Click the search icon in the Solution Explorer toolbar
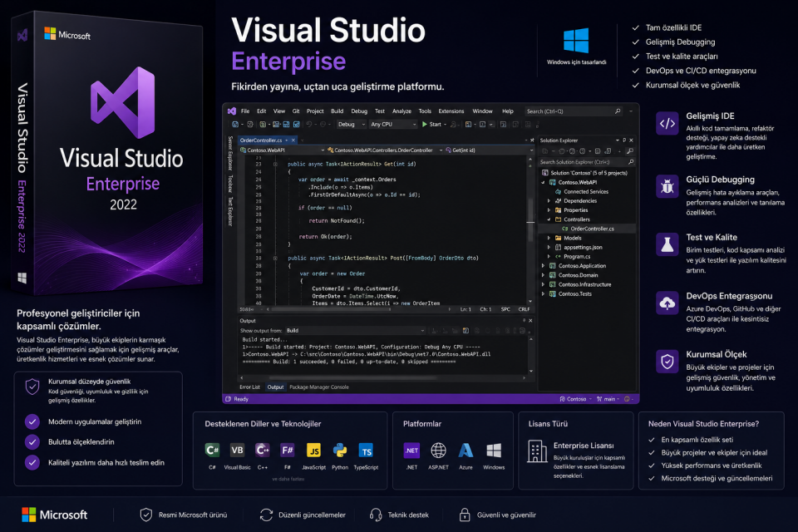This screenshot has width=798, height=532. coord(629,151)
